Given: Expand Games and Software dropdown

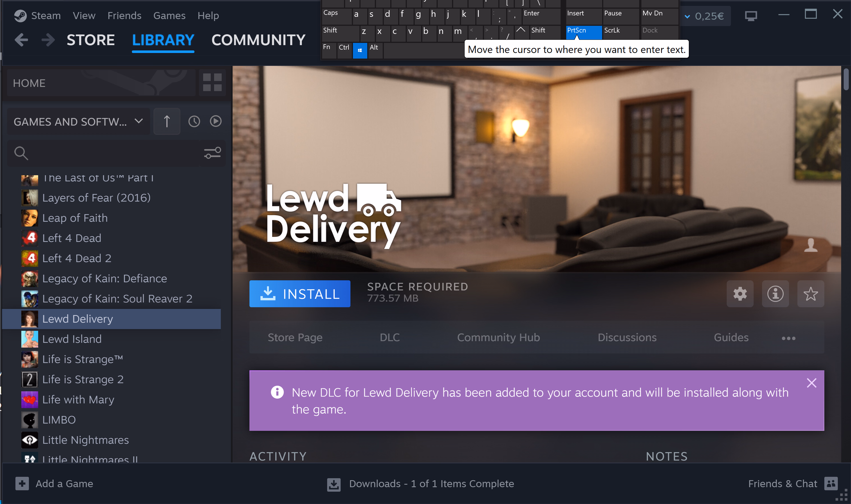Looking at the screenshot, I should [79, 121].
